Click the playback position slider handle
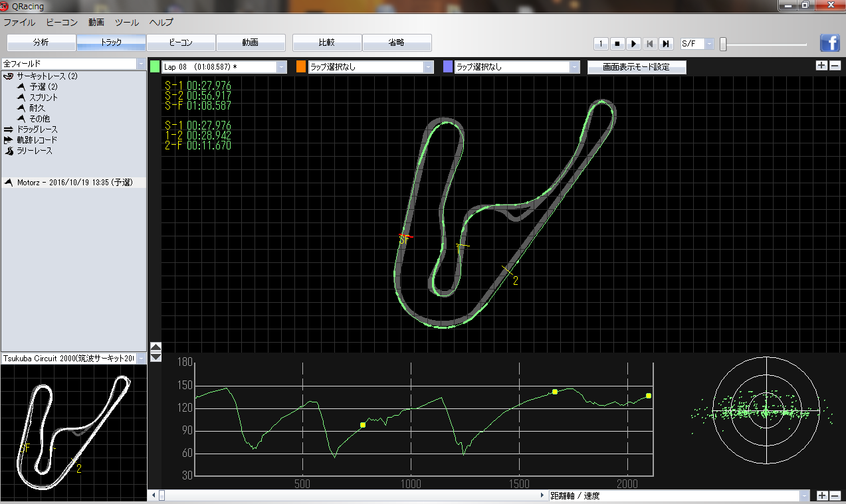Screen dimensions: 846x504 click(x=723, y=44)
